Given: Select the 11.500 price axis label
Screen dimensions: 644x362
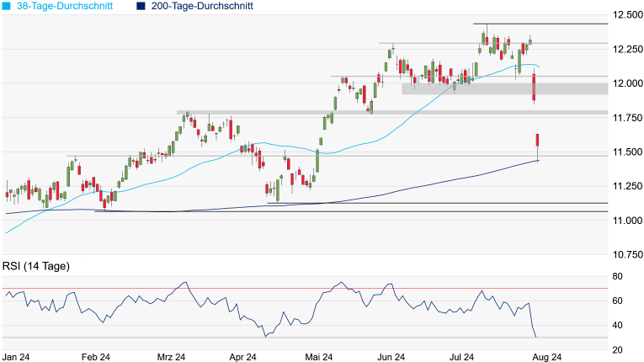Looking at the screenshot, I should click(x=627, y=152).
